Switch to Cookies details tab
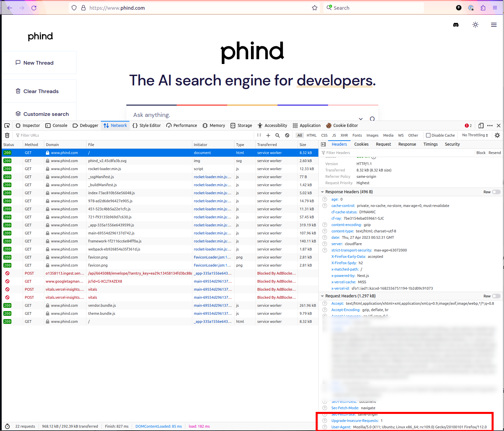 coord(361,144)
